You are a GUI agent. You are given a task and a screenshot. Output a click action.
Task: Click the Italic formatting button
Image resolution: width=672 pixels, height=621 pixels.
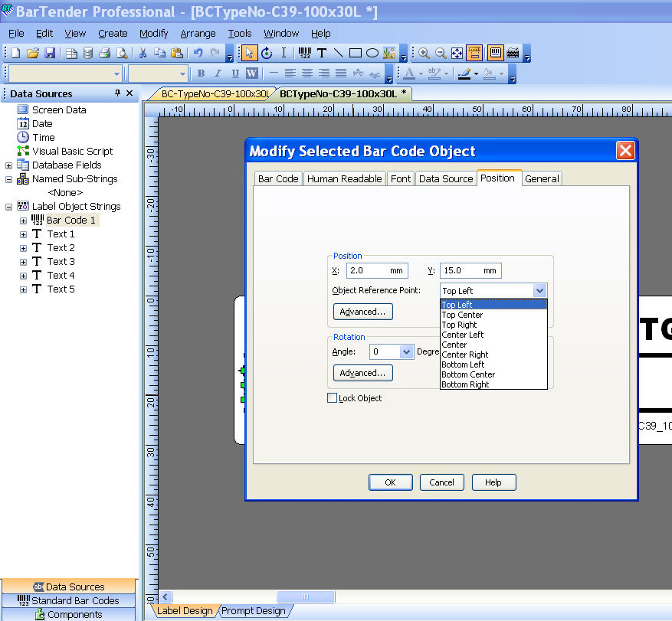[x=218, y=74]
